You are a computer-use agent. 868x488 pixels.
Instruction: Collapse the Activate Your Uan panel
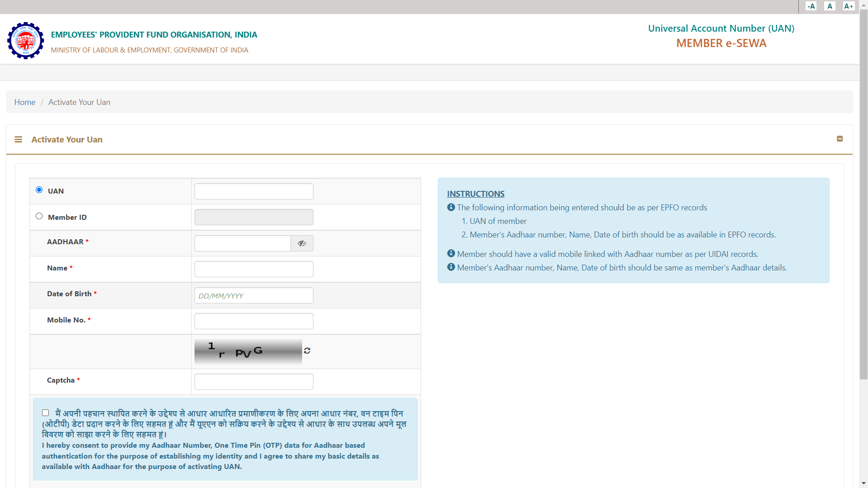tap(840, 139)
